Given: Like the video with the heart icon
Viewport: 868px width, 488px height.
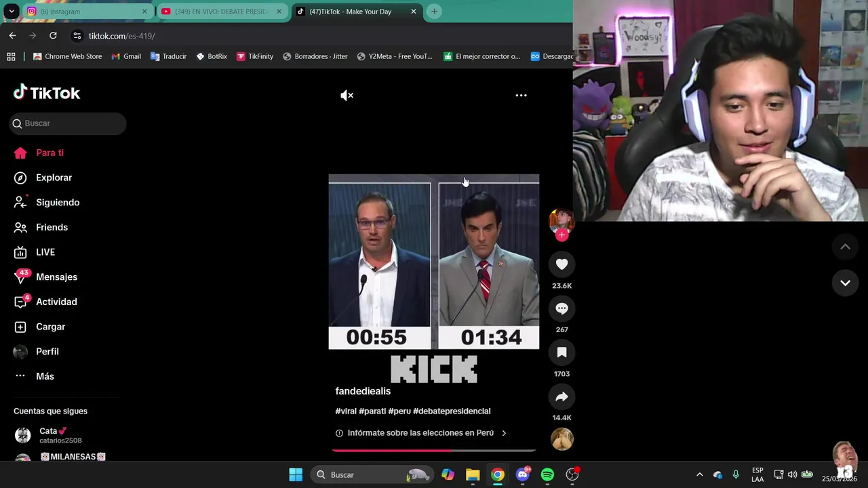Looking at the screenshot, I should click(x=561, y=264).
